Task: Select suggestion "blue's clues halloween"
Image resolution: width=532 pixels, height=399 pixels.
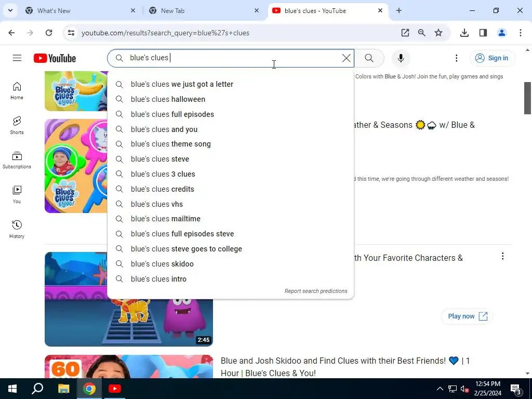Action: 231,99
